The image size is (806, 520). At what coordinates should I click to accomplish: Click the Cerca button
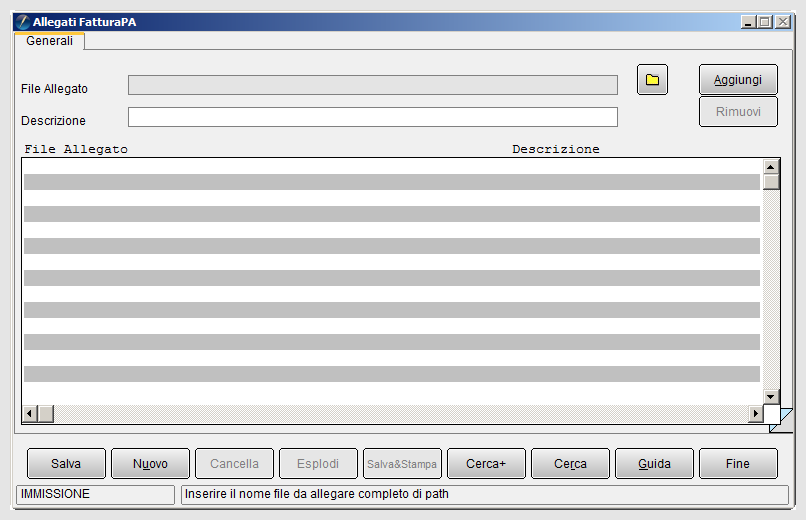coord(570,463)
